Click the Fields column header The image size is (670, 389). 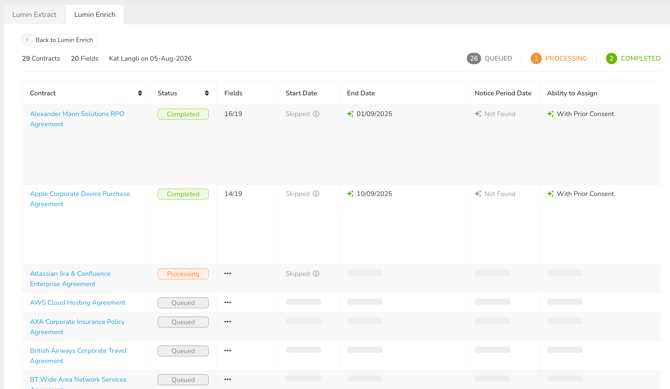[x=233, y=93]
